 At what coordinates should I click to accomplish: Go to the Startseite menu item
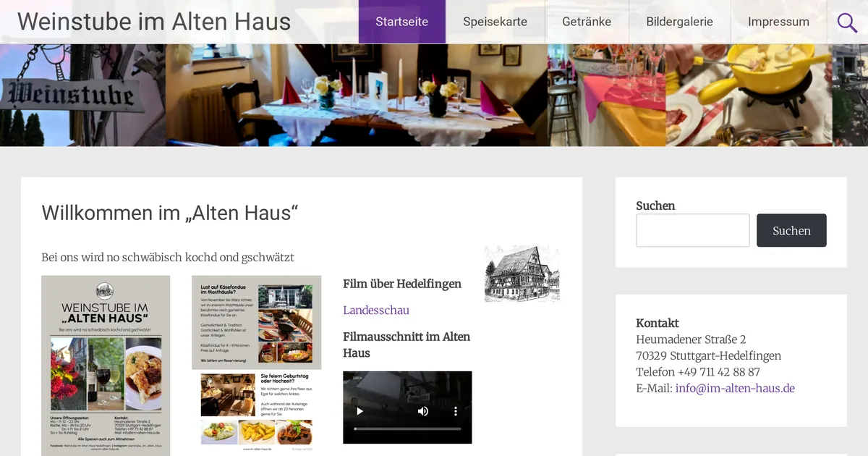point(401,22)
